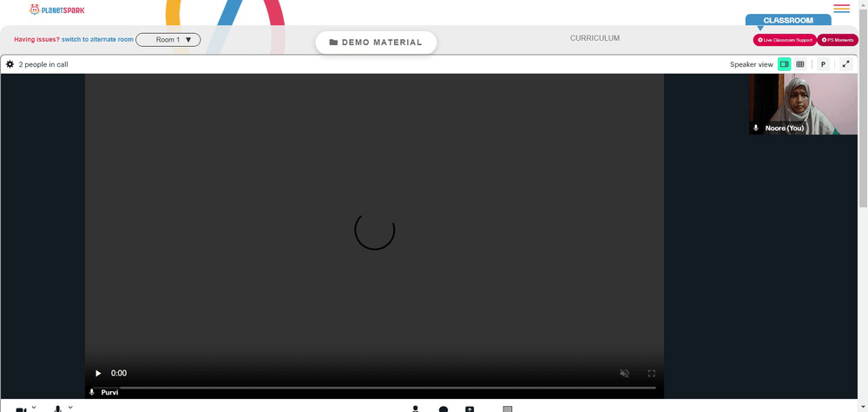Click the microphone icon beside Purvi
The width and height of the screenshot is (868, 412).
(92, 392)
